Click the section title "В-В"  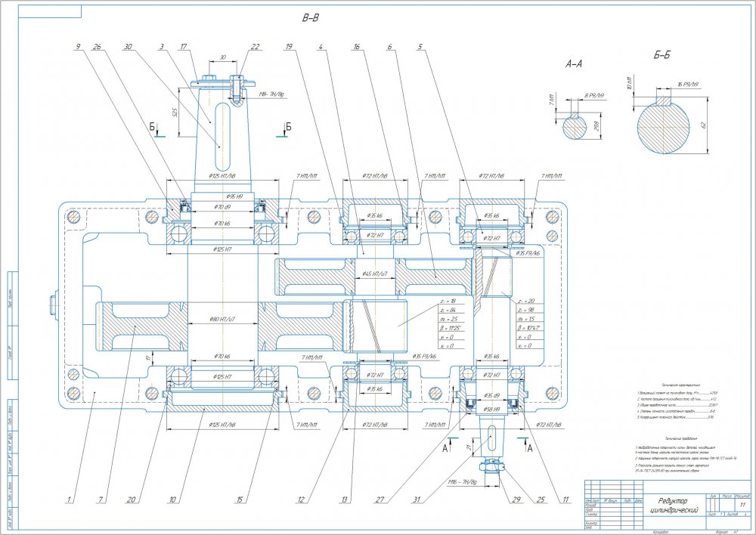point(311,18)
